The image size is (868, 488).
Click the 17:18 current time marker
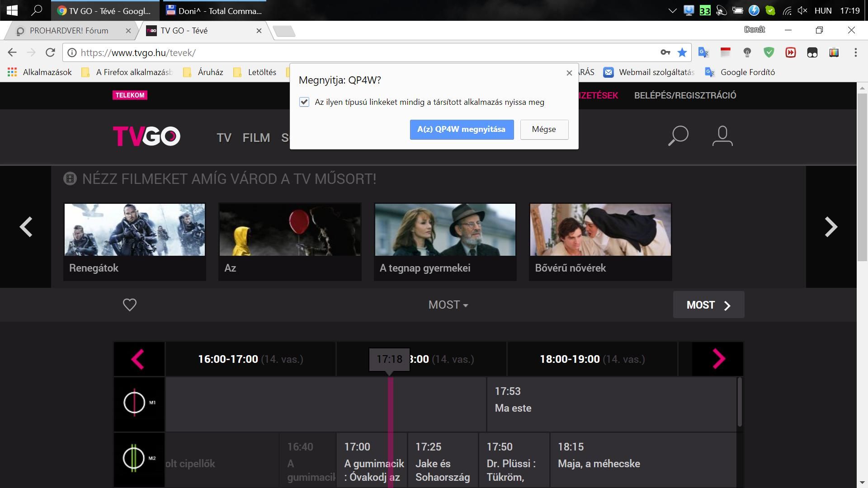click(x=389, y=359)
